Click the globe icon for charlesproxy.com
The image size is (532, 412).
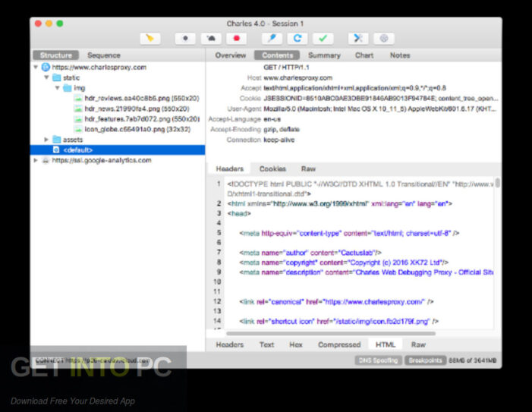coord(46,67)
